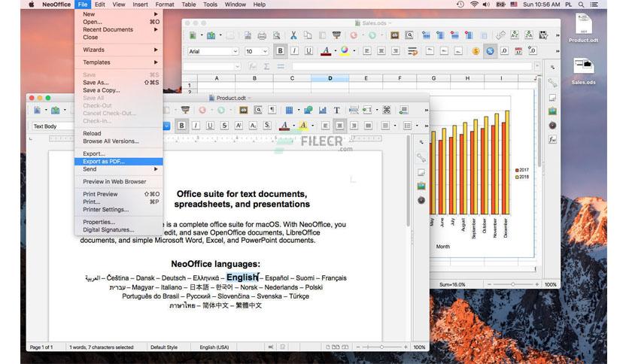This screenshot has width=629, height=364.
Task: Click Find & Replace icon in Sales.ods
Action: pos(409,35)
